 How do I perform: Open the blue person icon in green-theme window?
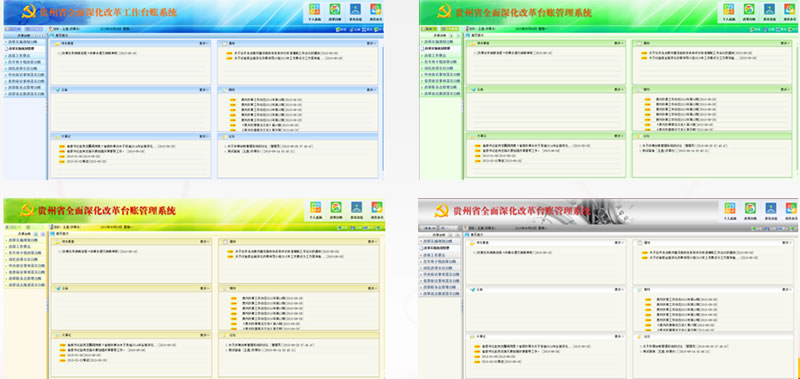point(769,9)
